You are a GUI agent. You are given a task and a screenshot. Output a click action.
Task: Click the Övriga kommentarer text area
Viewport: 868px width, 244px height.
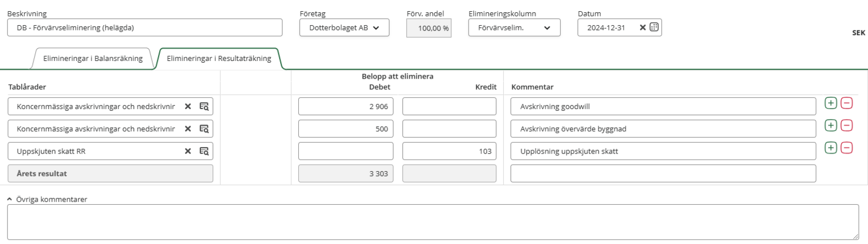click(x=433, y=222)
